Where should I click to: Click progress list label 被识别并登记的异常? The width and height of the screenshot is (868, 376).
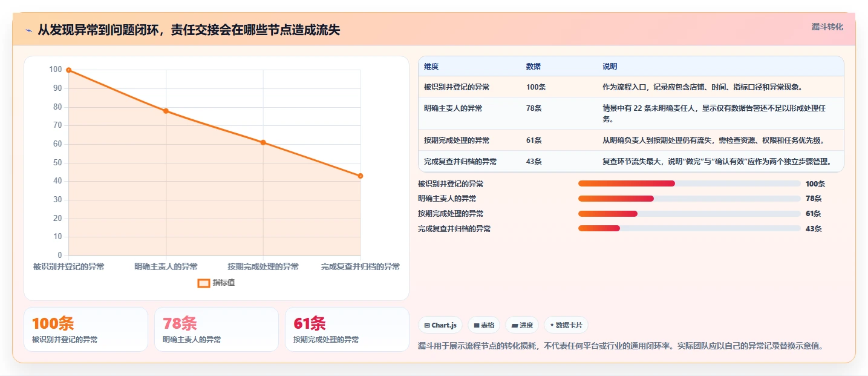[451, 183]
